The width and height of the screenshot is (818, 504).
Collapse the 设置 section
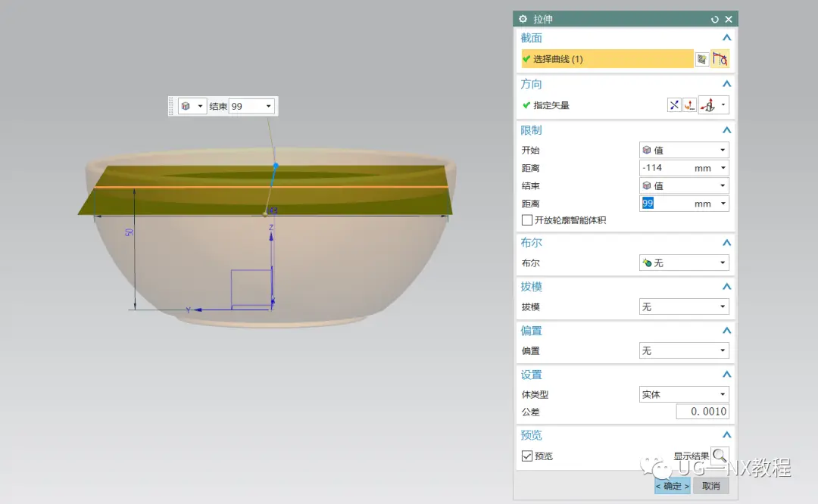pyautogui.click(x=726, y=375)
